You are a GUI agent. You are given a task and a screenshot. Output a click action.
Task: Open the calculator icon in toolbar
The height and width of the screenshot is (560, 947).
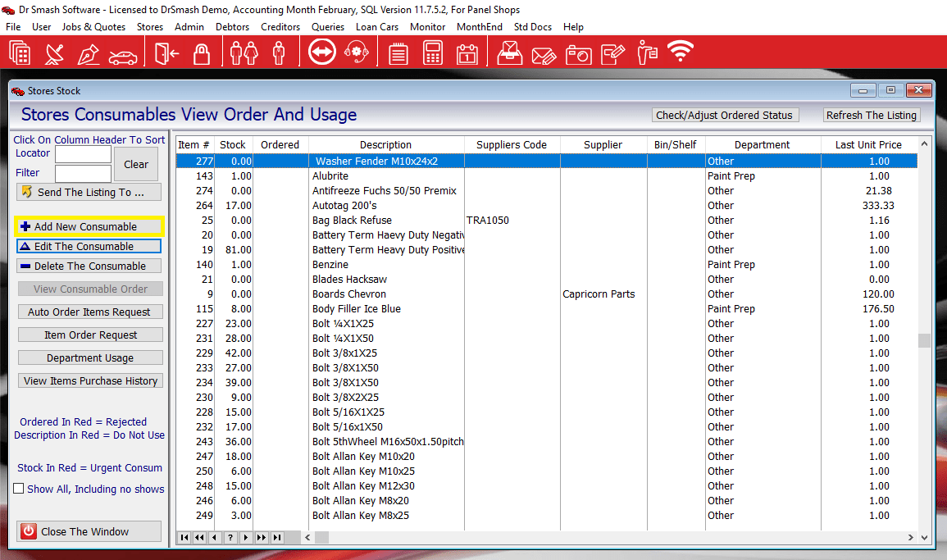point(432,54)
